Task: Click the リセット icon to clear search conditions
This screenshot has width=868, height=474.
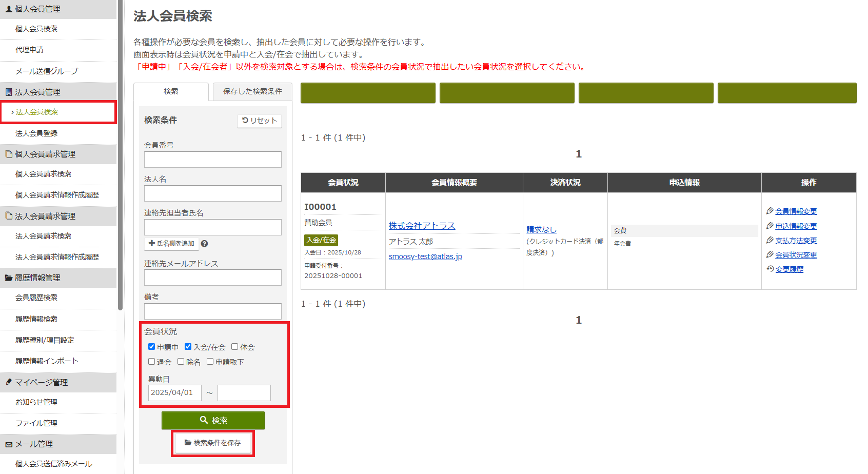Action: pyautogui.click(x=244, y=121)
